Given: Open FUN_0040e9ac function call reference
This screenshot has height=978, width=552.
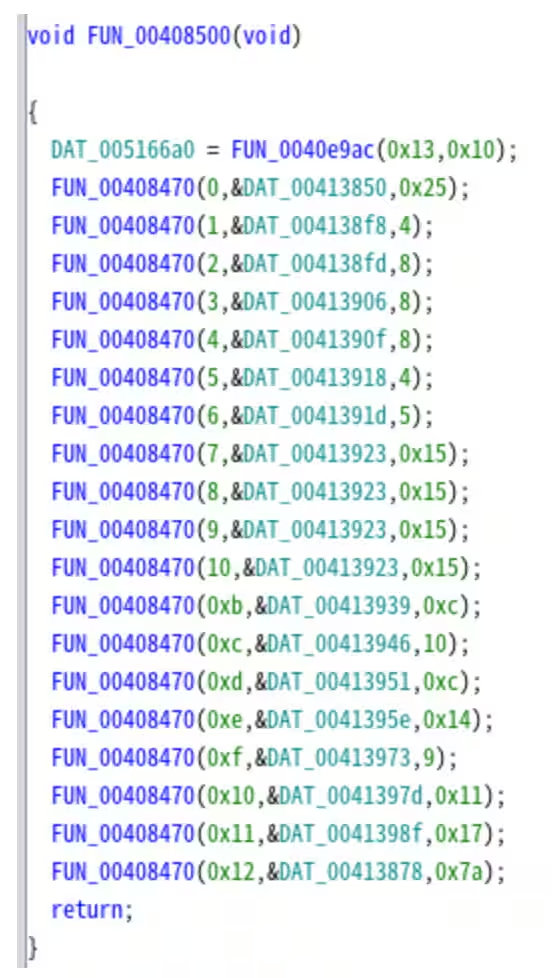Looking at the screenshot, I should coord(304,150).
